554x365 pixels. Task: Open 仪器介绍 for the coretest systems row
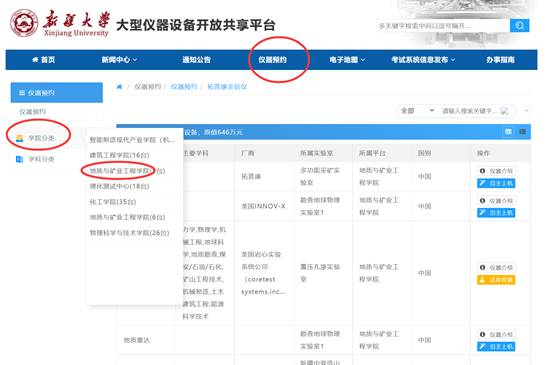496,267
